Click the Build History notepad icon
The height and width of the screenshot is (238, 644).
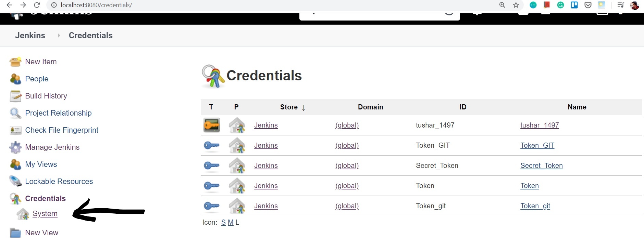click(x=15, y=96)
